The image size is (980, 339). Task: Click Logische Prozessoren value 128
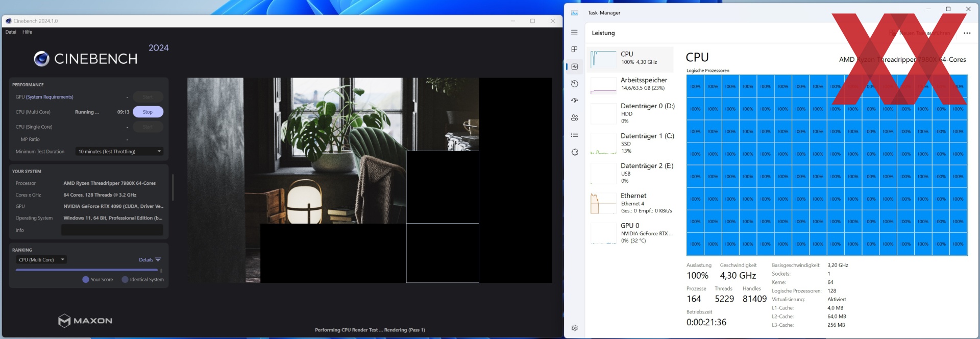[832, 291]
